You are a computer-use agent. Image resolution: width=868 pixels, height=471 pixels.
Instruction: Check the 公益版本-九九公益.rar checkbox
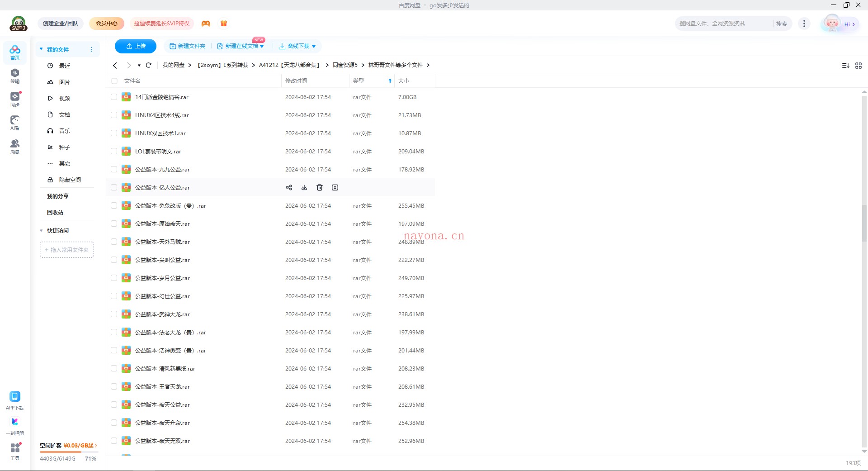coord(114,169)
